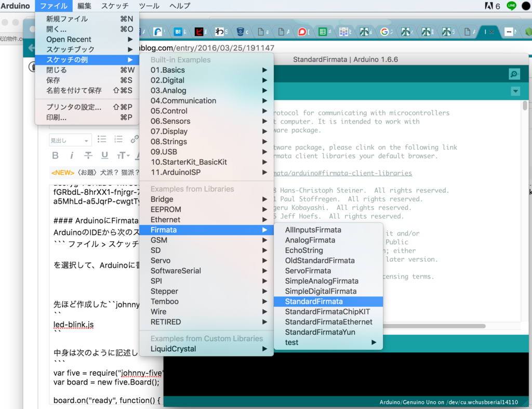Image resolution: width=532 pixels, height=409 pixels.
Task: Click the Bold formatting icon in editor
Action: pos(55,155)
